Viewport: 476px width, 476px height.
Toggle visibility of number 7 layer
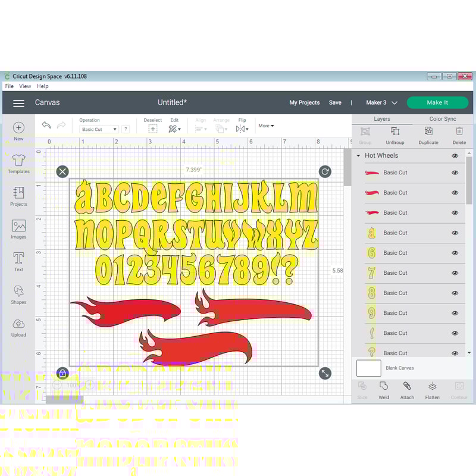click(x=455, y=273)
